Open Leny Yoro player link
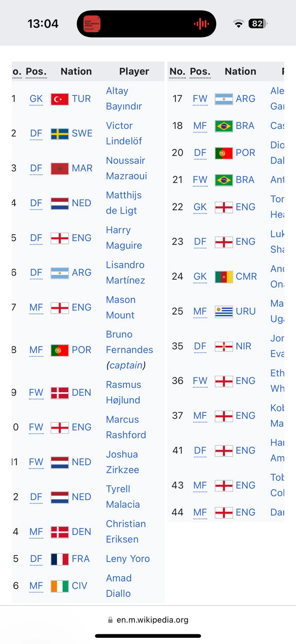The height and width of the screenshot is (644, 296). [128, 559]
